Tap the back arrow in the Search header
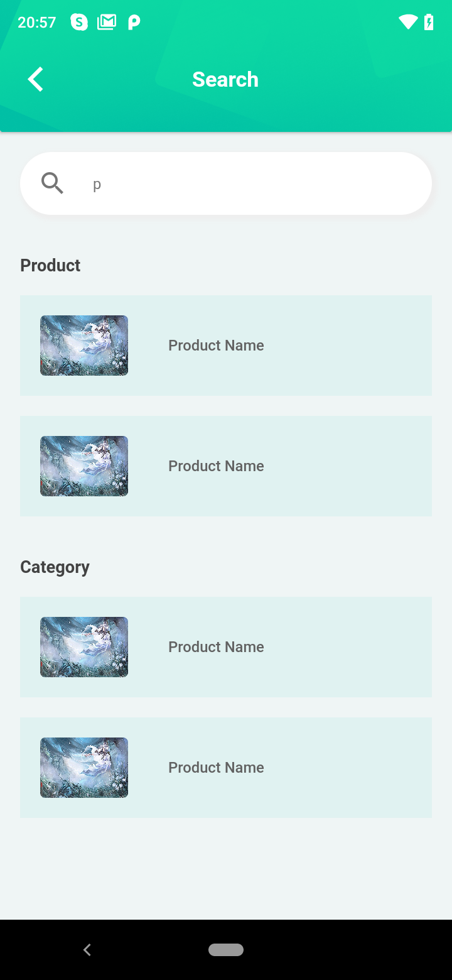 coord(36,80)
